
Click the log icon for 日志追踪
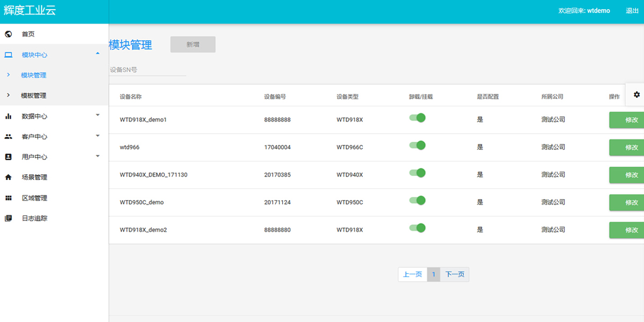tap(8, 218)
